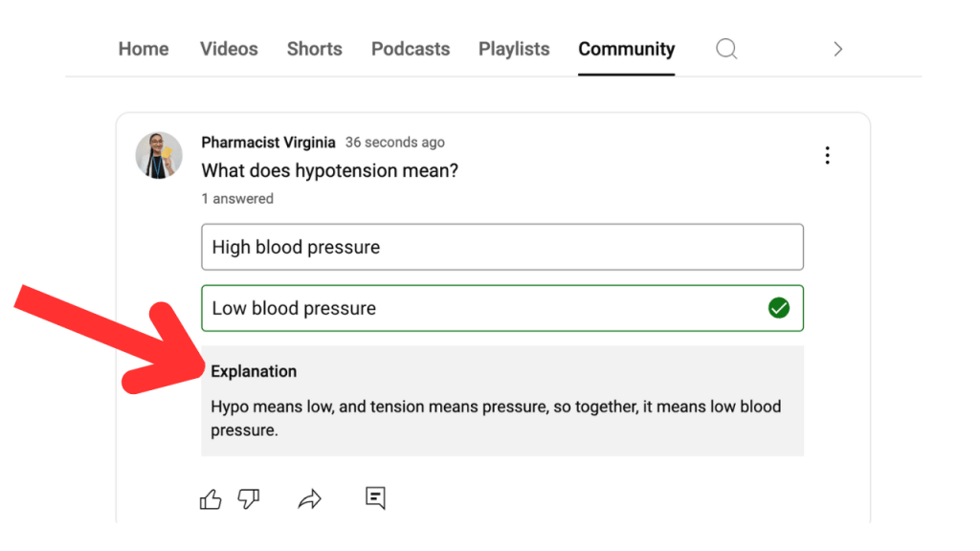Open the search icon in the channel navigation
980x551 pixels.
click(x=725, y=49)
